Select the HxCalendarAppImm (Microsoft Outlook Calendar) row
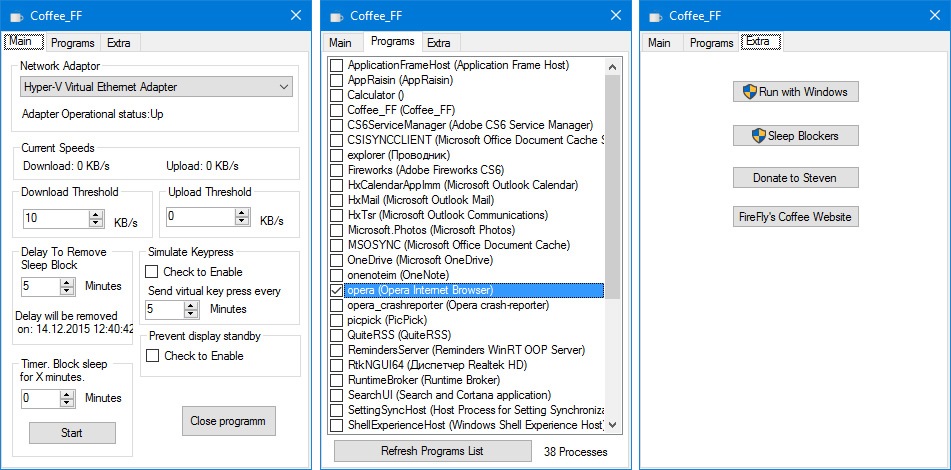Viewport: 951px width, 470px height. coord(466,185)
